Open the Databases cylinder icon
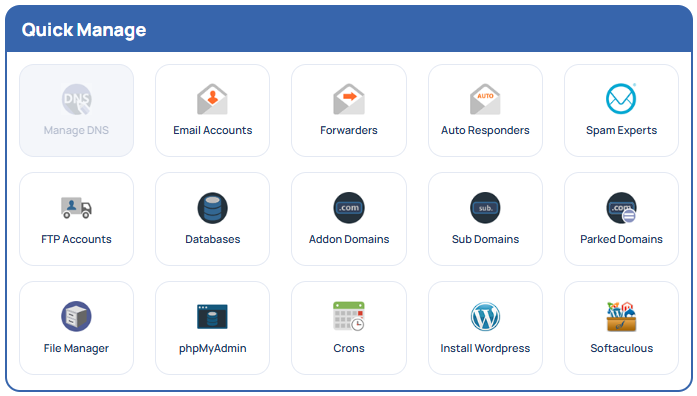 [212, 208]
